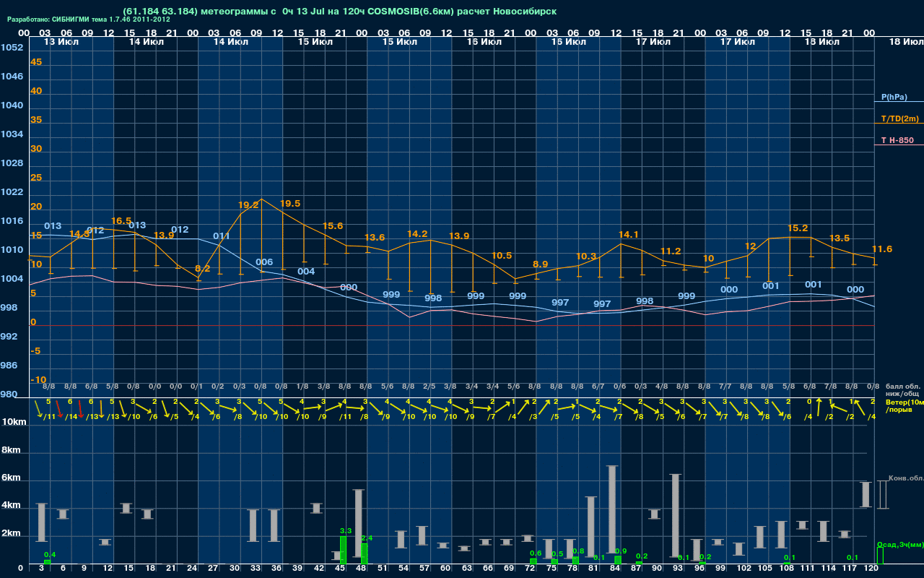Image resolution: width=924 pixels, height=578 pixels.
Task: Click the 14.2 temperature label
Action: [417, 234]
